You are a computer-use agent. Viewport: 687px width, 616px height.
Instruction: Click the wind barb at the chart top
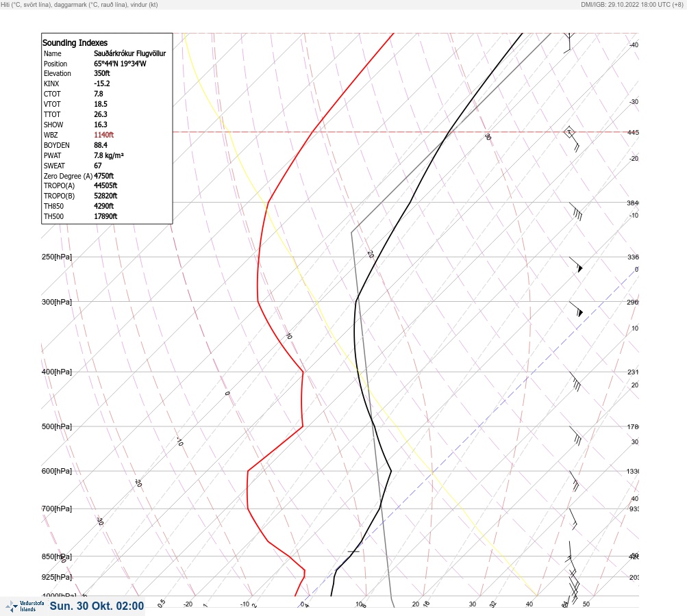coord(569,42)
